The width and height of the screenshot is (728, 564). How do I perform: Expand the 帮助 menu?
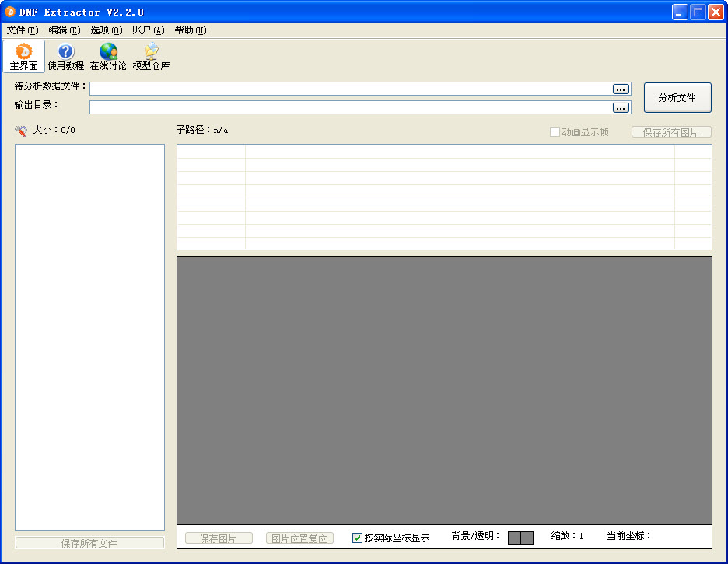pyautogui.click(x=190, y=30)
